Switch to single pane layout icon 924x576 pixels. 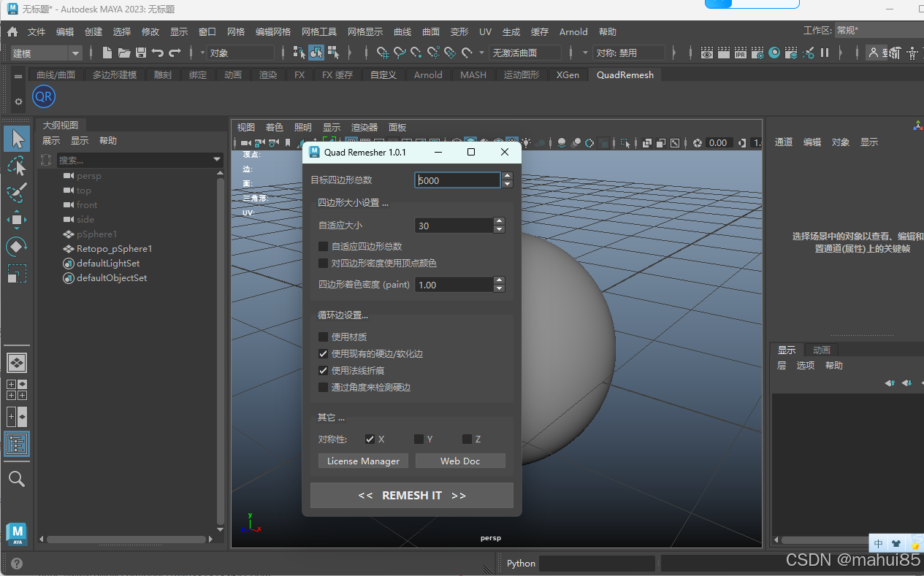[x=17, y=362]
